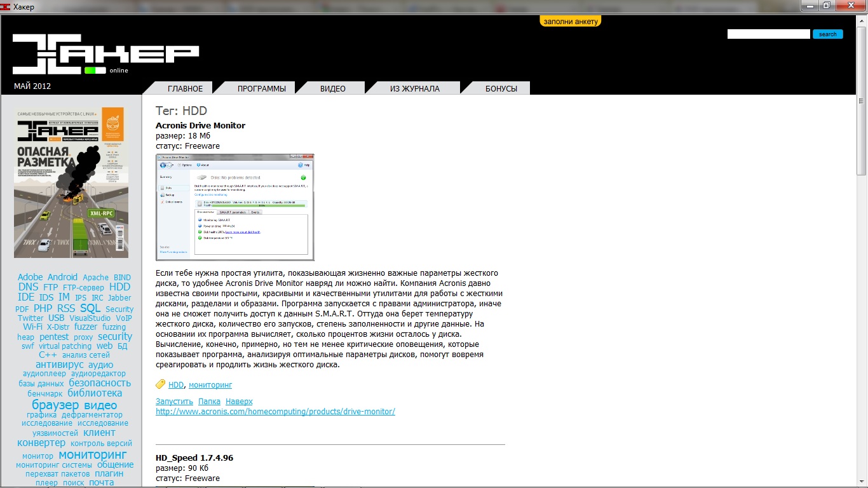
Task: Click the Хакер online logo
Action: (105, 55)
